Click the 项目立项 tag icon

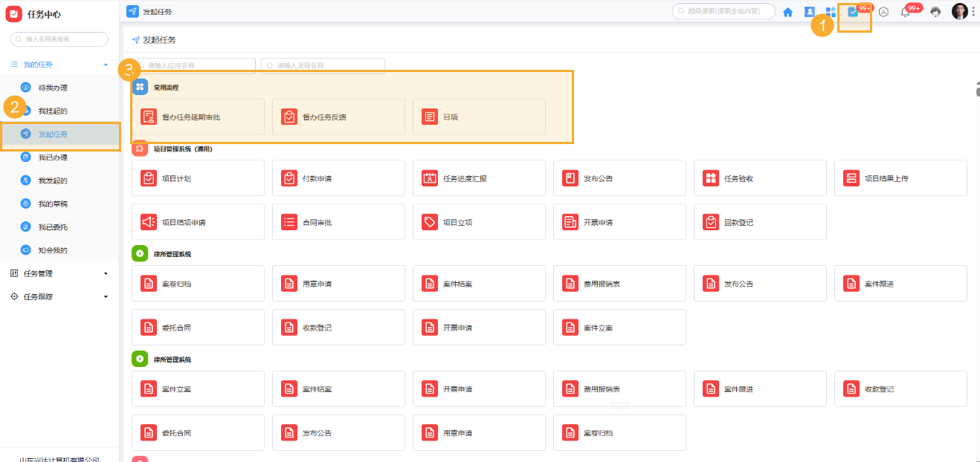430,222
